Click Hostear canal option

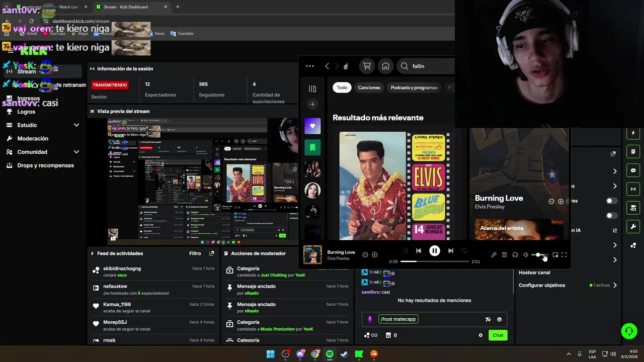click(x=534, y=273)
